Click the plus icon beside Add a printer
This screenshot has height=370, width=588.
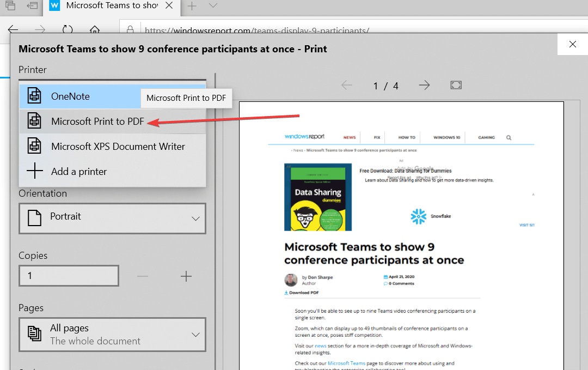pyautogui.click(x=34, y=171)
